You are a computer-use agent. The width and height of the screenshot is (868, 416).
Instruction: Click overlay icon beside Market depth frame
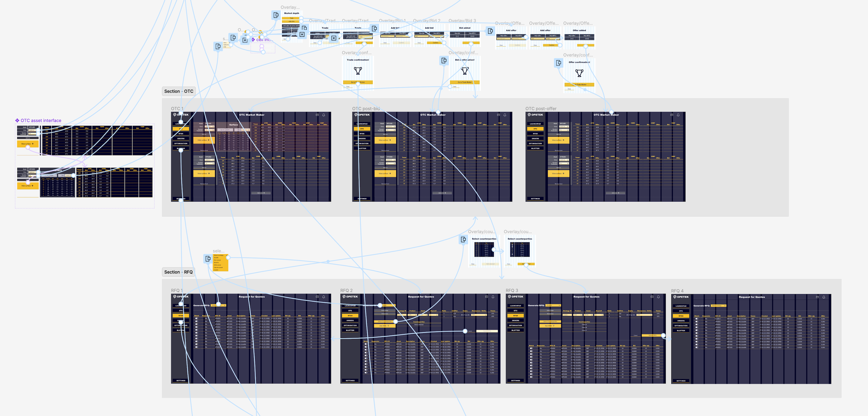276,15
